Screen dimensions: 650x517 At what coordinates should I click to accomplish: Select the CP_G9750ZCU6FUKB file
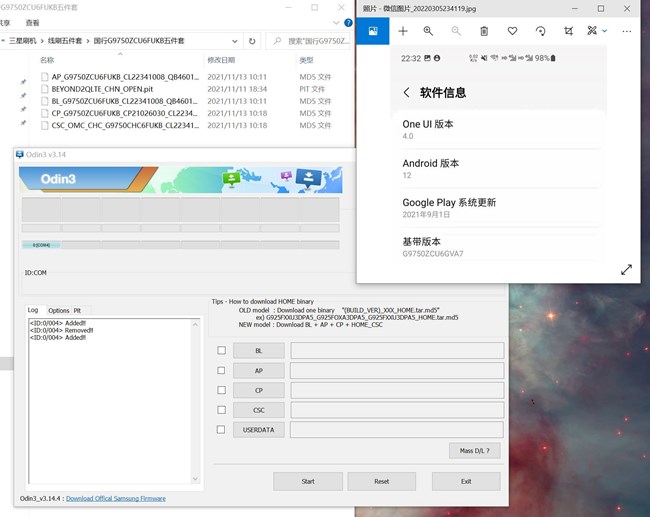point(124,113)
